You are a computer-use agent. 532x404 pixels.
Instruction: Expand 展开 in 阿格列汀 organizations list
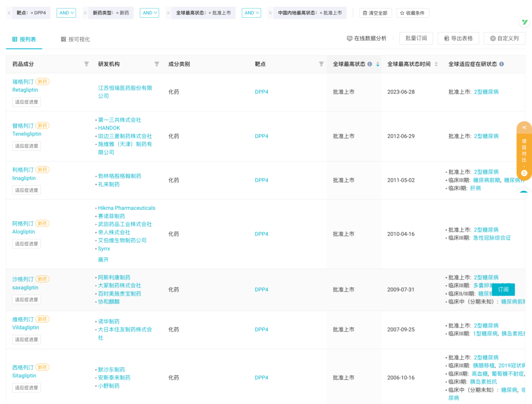[x=103, y=260]
